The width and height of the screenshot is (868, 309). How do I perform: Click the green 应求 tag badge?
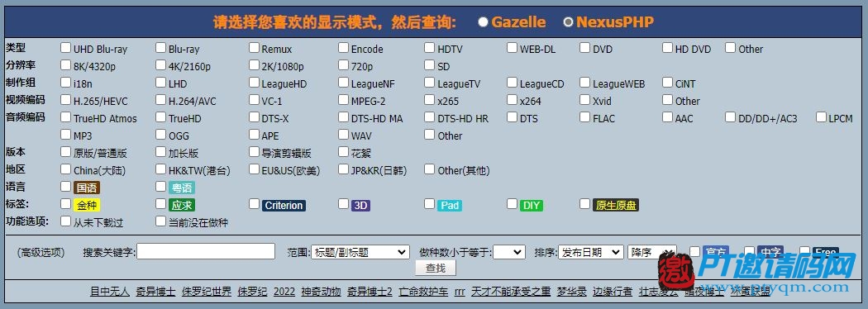tap(182, 206)
